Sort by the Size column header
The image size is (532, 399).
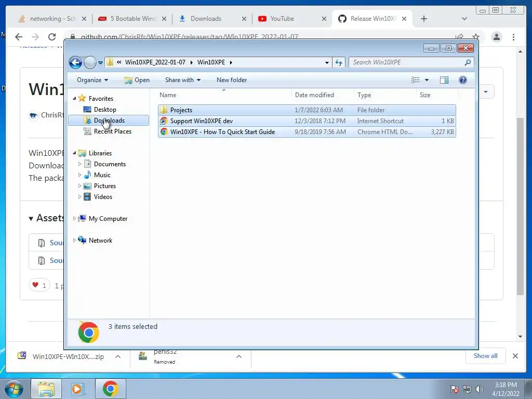(437, 95)
